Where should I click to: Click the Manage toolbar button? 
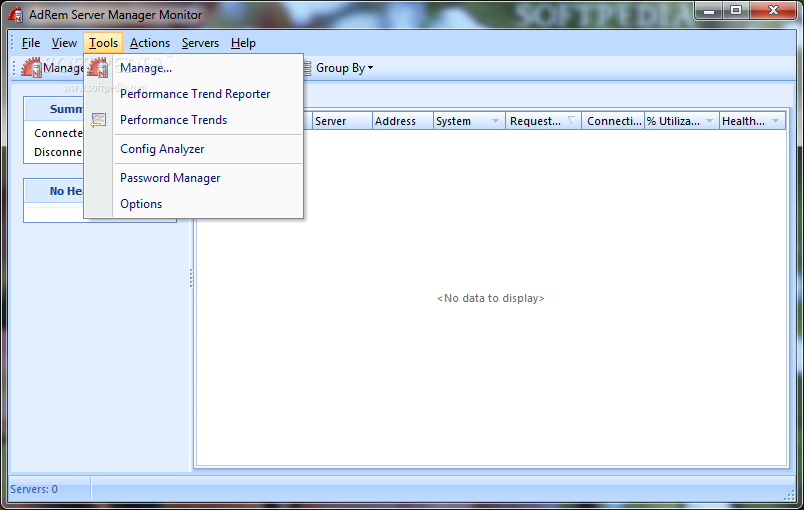[x=51, y=68]
